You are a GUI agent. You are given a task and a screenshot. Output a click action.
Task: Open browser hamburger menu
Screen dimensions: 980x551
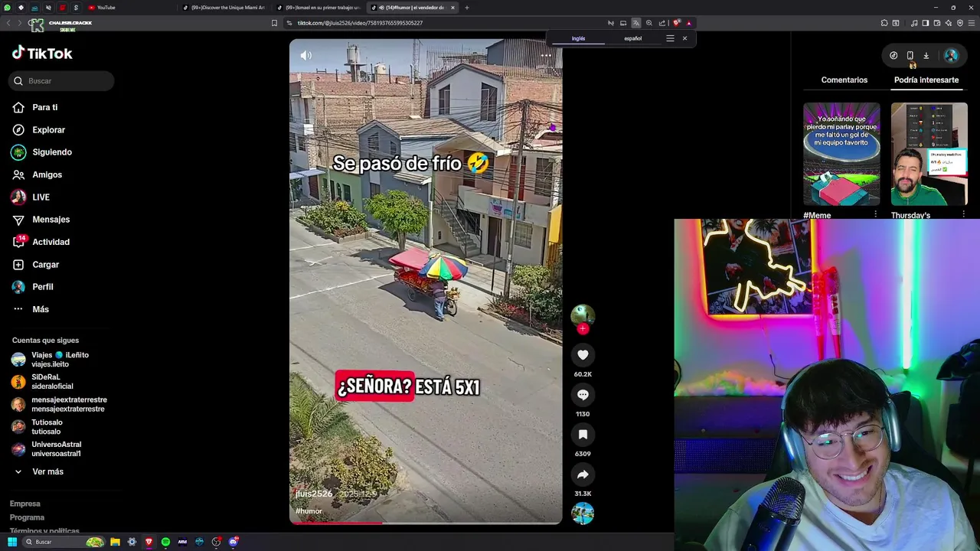coord(972,23)
